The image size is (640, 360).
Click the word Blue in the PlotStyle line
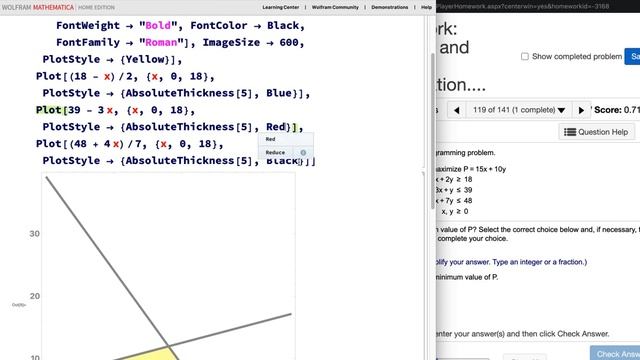pyautogui.click(x=279, y=93)
